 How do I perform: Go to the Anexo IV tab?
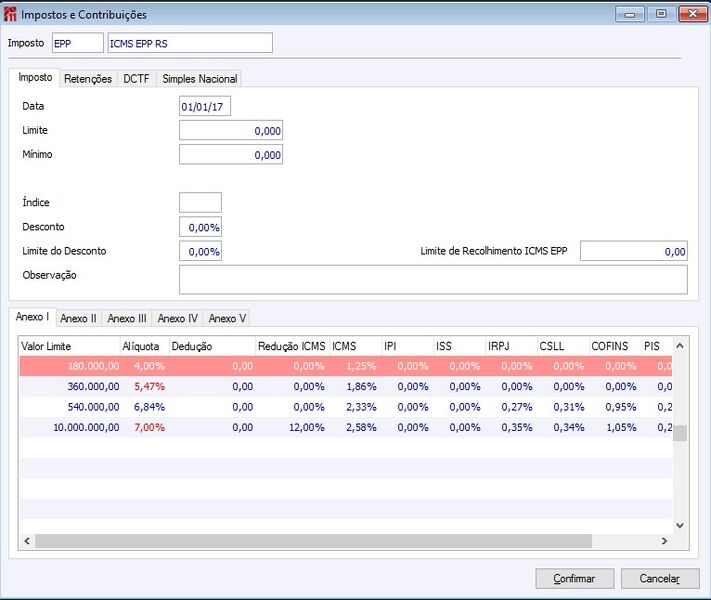coord(178,318)
